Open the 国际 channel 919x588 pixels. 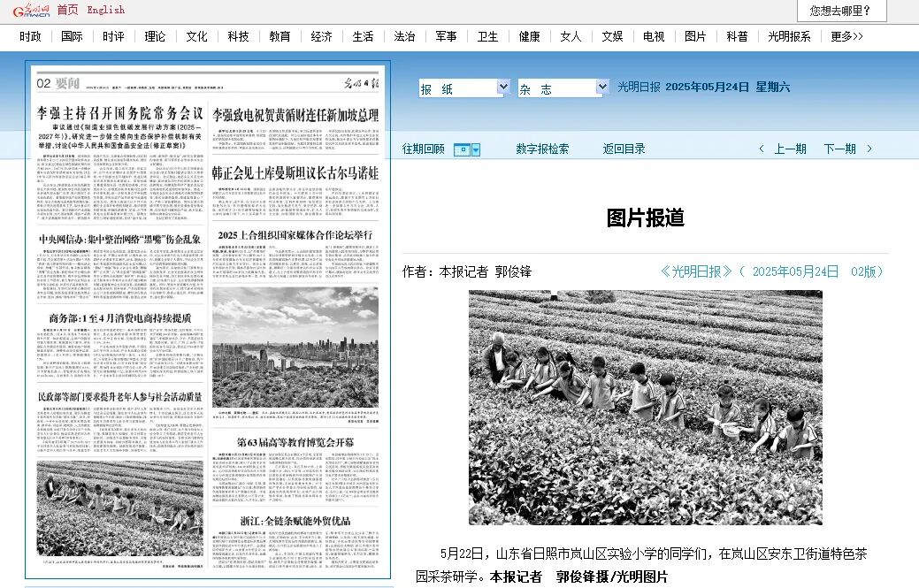[72, 36]
